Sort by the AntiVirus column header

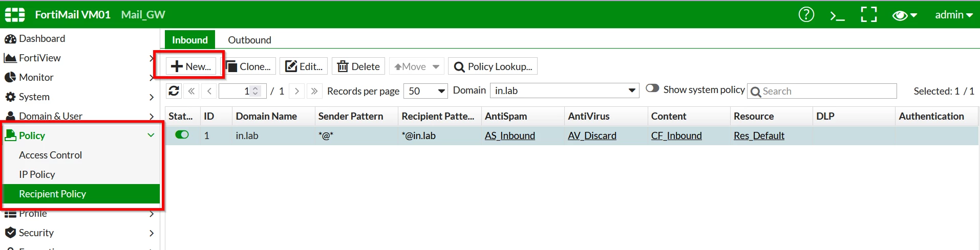[x=606, y=116]
